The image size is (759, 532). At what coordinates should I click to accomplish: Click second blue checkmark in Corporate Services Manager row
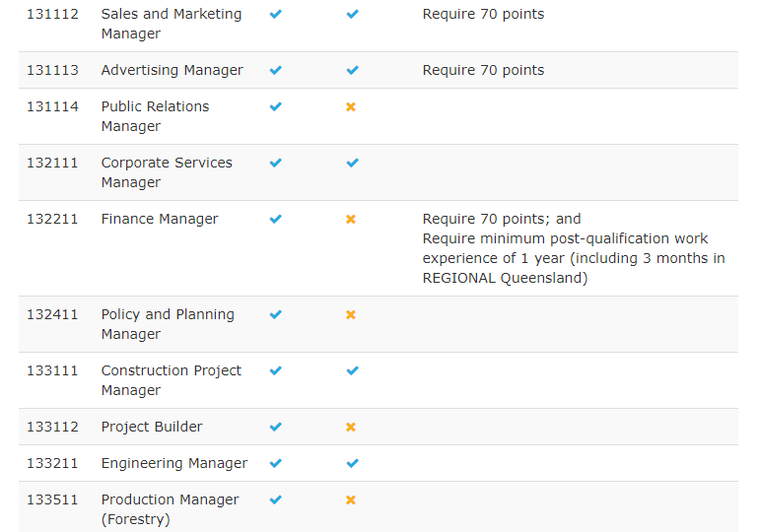pos(352,163)
